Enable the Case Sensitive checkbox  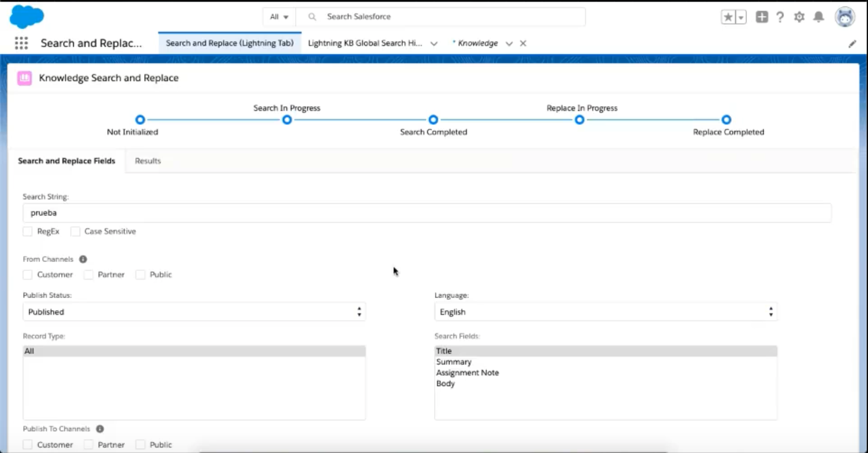point(75,232)
